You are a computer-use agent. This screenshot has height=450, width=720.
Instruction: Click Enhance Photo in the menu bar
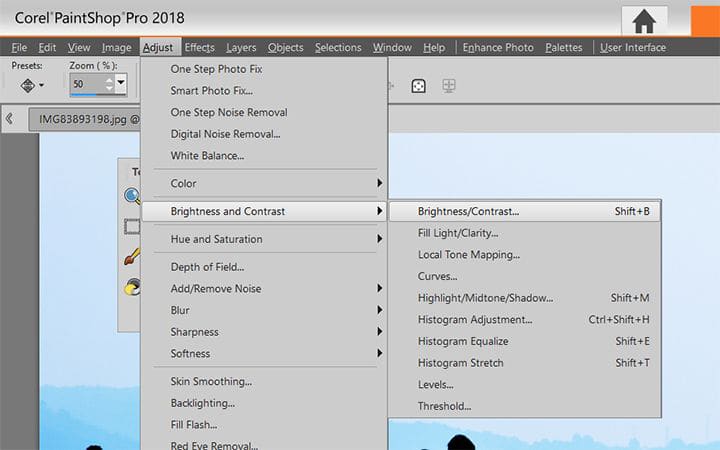[x=498, y=47]
